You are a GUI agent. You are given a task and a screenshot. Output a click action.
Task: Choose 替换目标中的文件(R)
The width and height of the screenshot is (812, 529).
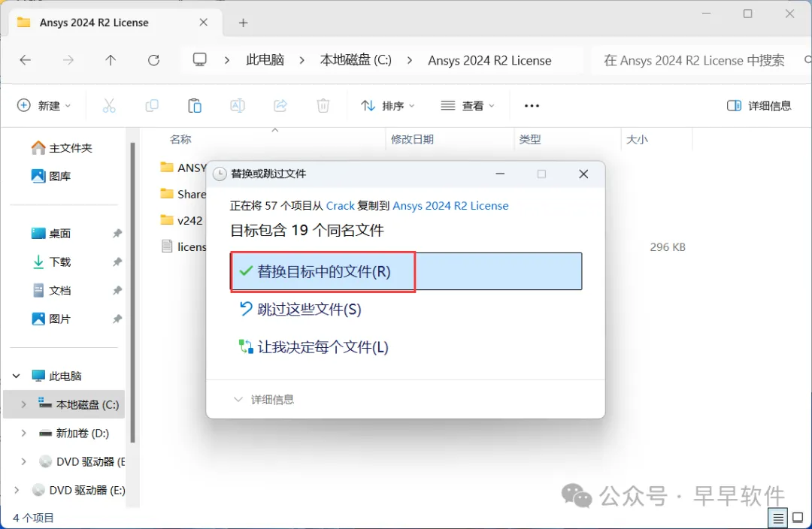click(x=406, y=271)
